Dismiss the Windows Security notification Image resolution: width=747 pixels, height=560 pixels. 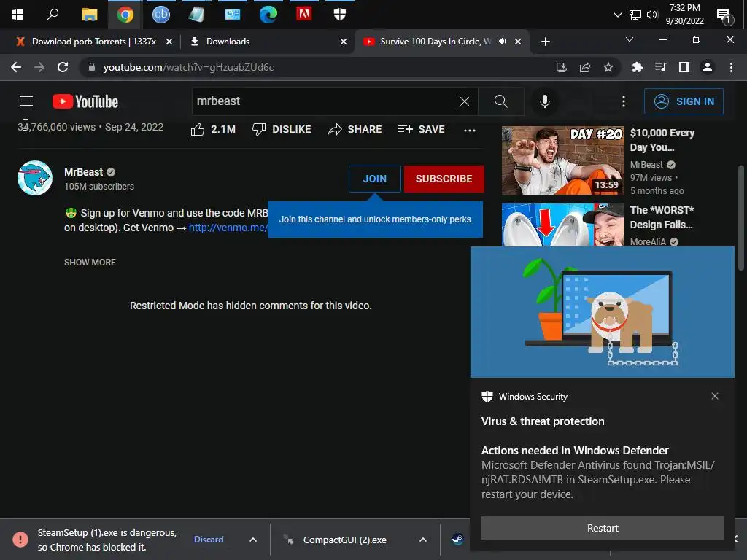pyautogui.click(x=715, y=396)
